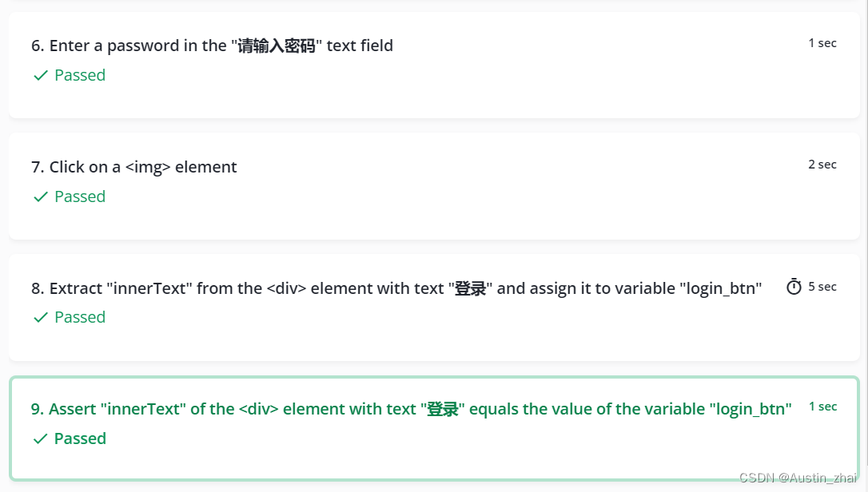Click the 2 sec duration on step 7
This screenshot has height=492, width=868.
822,165
